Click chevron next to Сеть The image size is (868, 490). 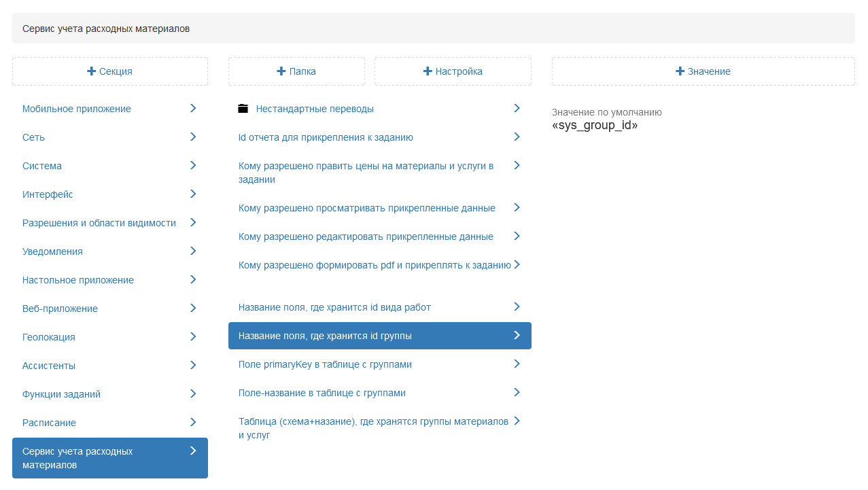(x=193, y=137)
